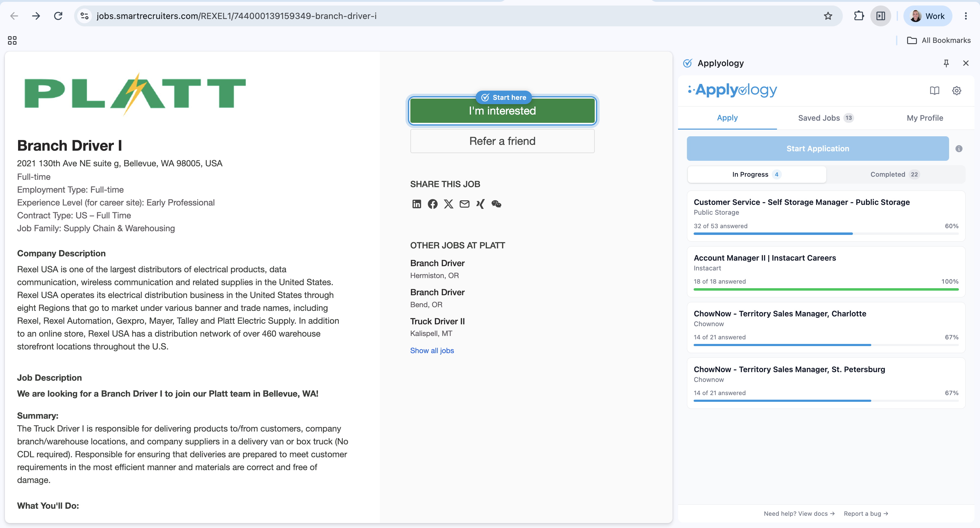Viewport: 980px width, 528px height.
Task: Click Report a bug link
Action: tap(866, 514)
